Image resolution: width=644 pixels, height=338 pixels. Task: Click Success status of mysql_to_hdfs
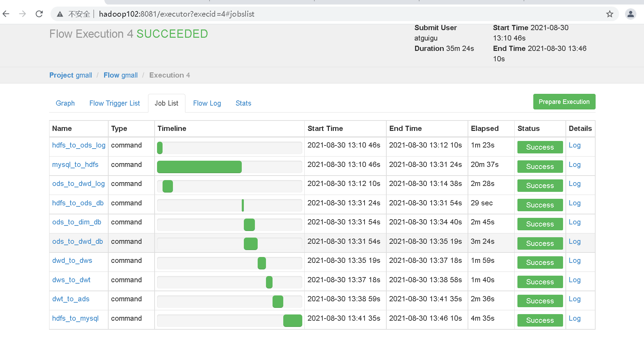pyautogui.click(x=540, y=167)
